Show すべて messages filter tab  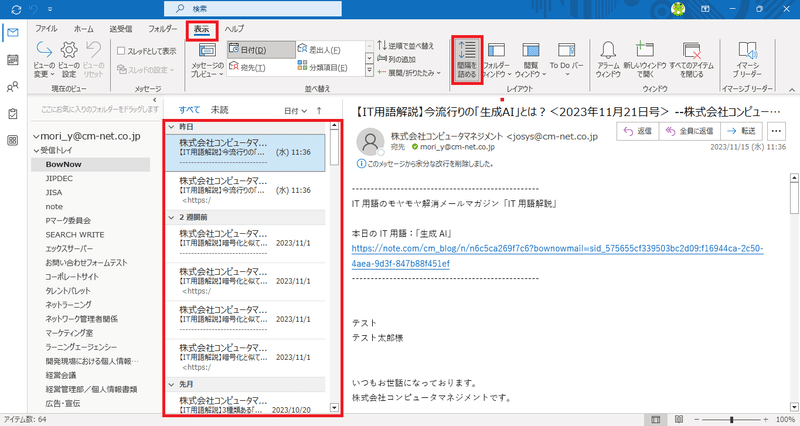tap(189, 110)
